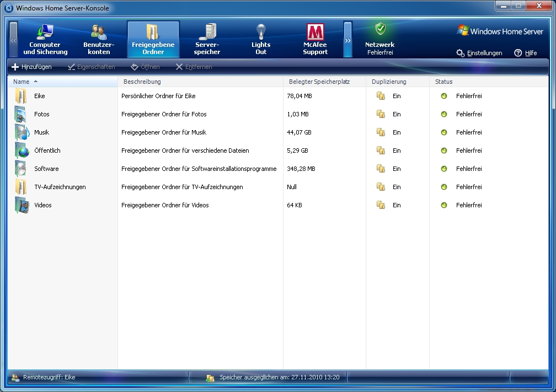Sort by the Duplizierung column header
This screenshot has width=556, height=392.
(x=398, y=82)
